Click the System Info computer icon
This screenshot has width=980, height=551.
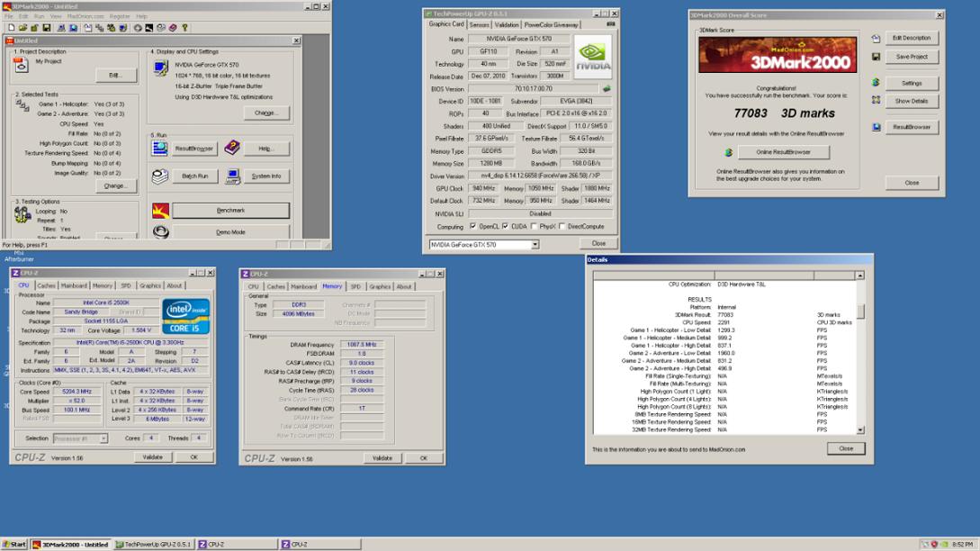[232, 176]
